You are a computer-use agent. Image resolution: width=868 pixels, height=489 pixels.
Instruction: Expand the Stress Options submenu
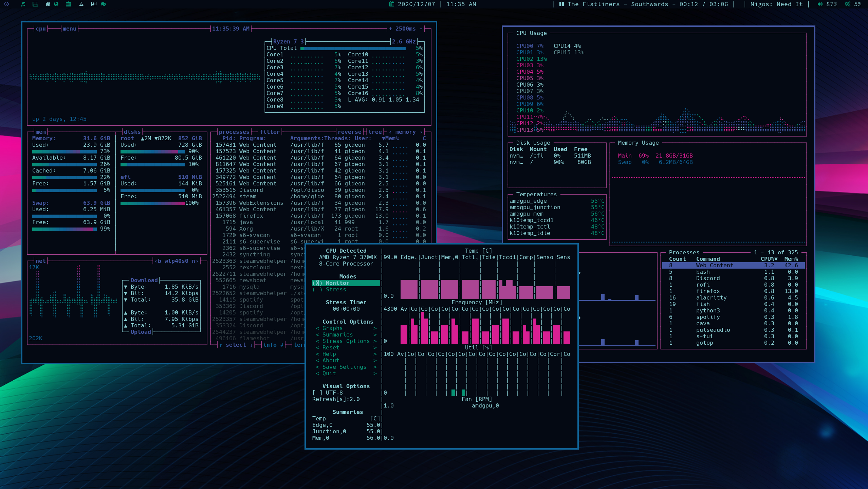click(x=346, y=341)
